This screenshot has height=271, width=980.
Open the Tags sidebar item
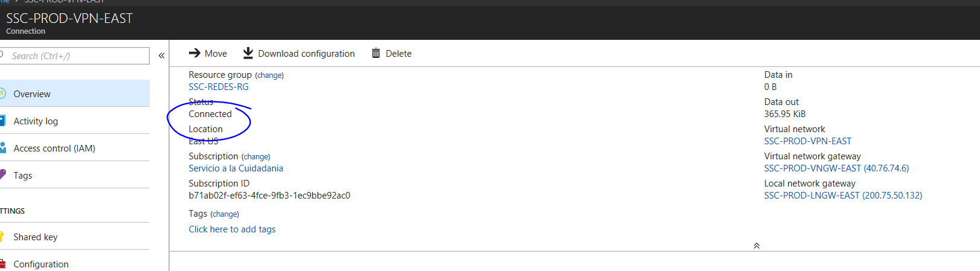click(x=75, y=175)
